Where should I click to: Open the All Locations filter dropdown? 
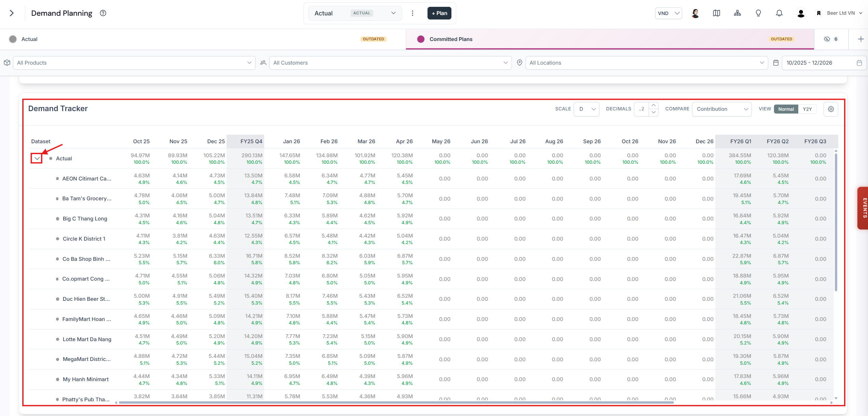pos(647,63)
